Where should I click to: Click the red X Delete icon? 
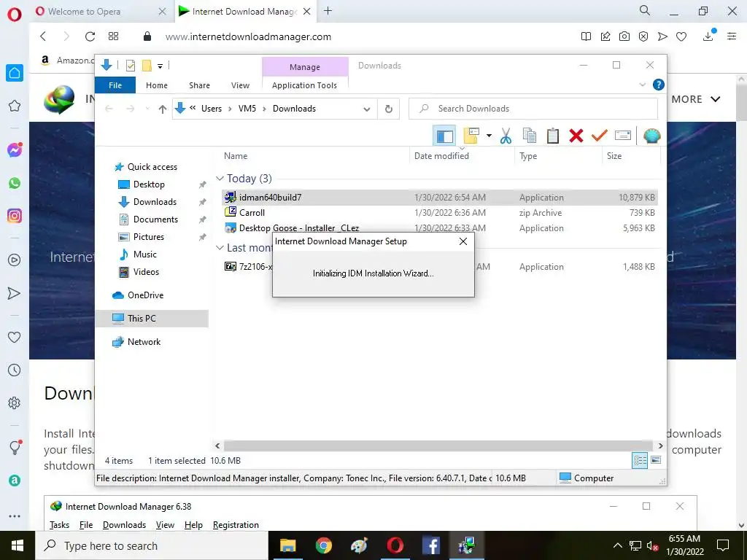tap(576, 136)
